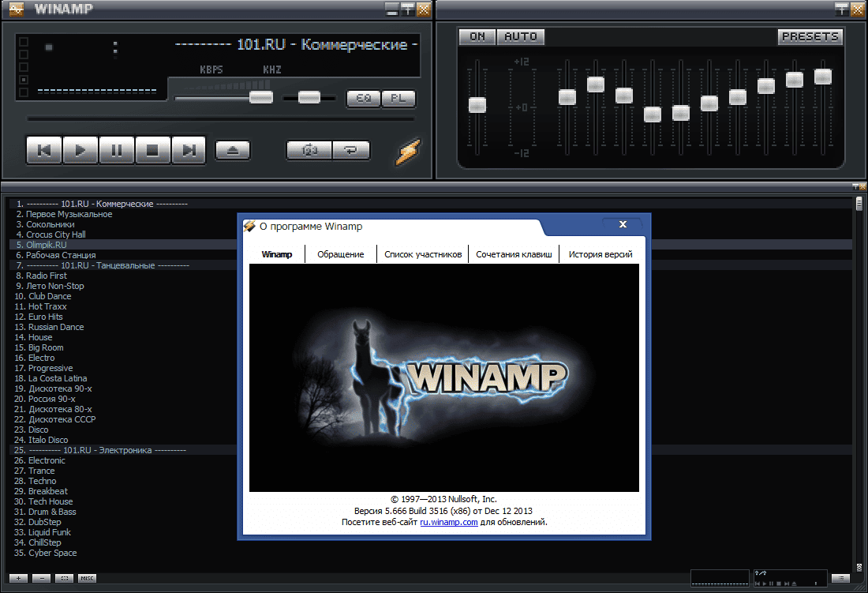Switch equalizer window to windowshade mode
The image size is (868, 593).
click(x=841, y=9)
